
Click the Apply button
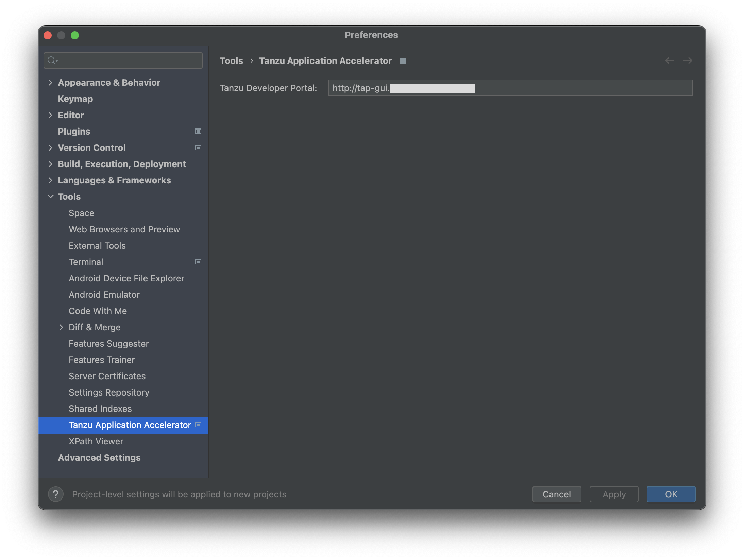614,494
